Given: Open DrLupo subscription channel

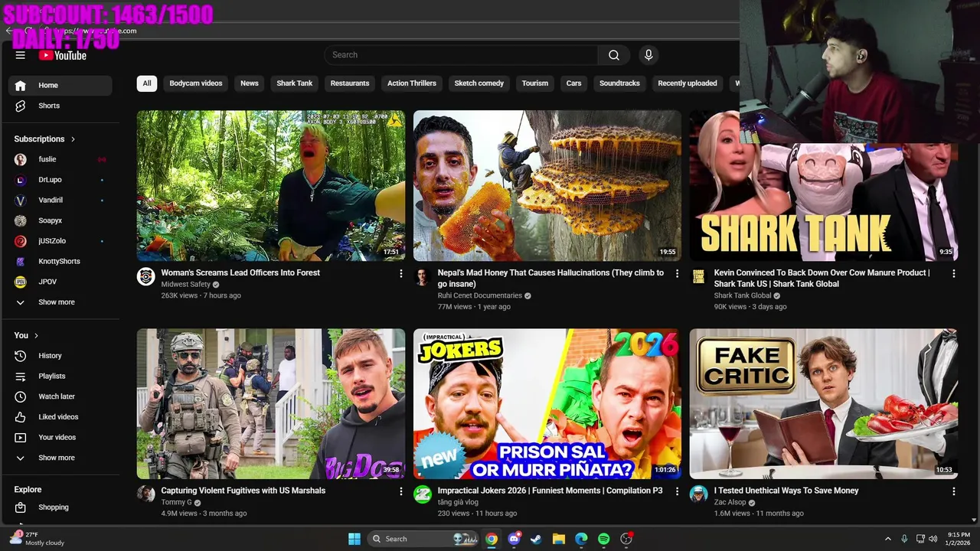Looking at the screenshot, I should coord(60,180).
